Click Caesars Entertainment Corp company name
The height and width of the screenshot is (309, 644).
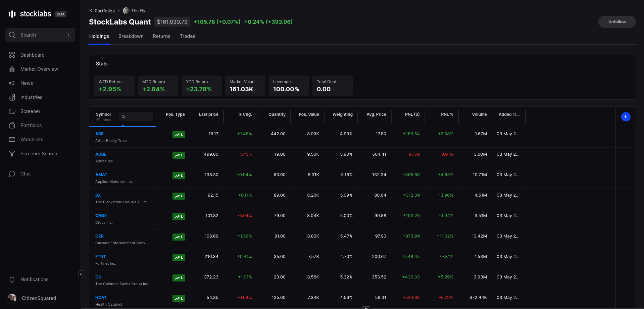tap(121, 243)
